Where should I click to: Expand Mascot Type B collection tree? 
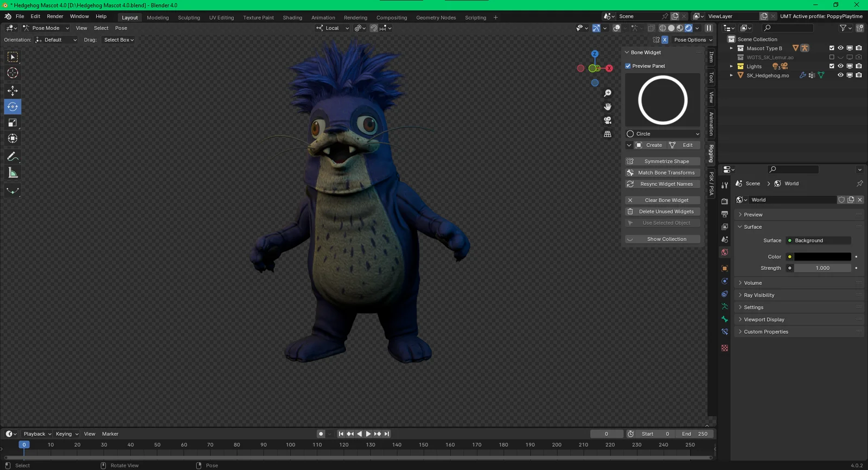click(x=731, y=48)
